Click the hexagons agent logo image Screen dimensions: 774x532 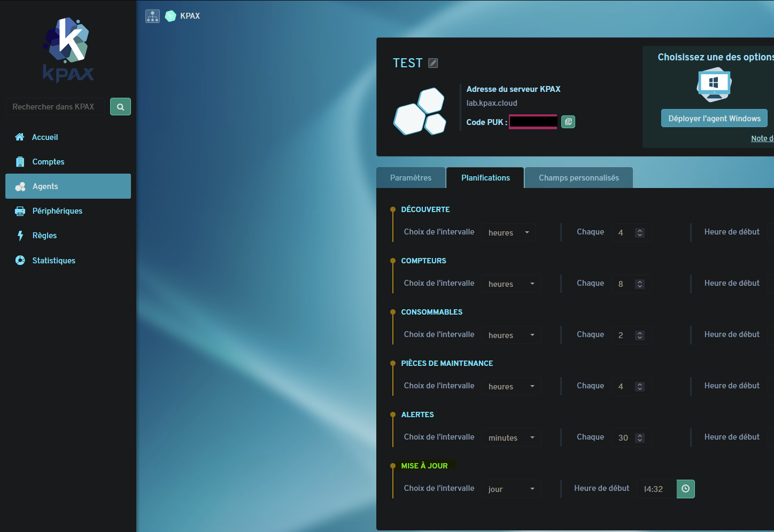(x=420, y=111)
